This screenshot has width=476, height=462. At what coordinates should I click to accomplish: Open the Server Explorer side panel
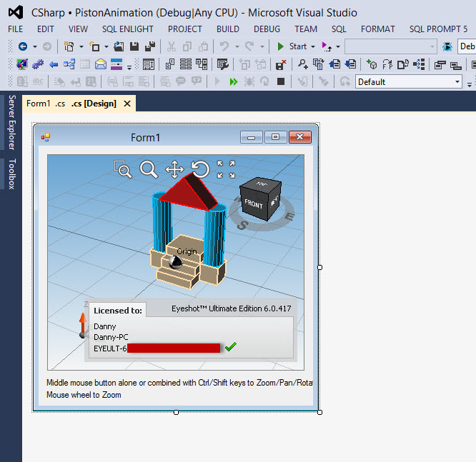(x=11, y=123)
